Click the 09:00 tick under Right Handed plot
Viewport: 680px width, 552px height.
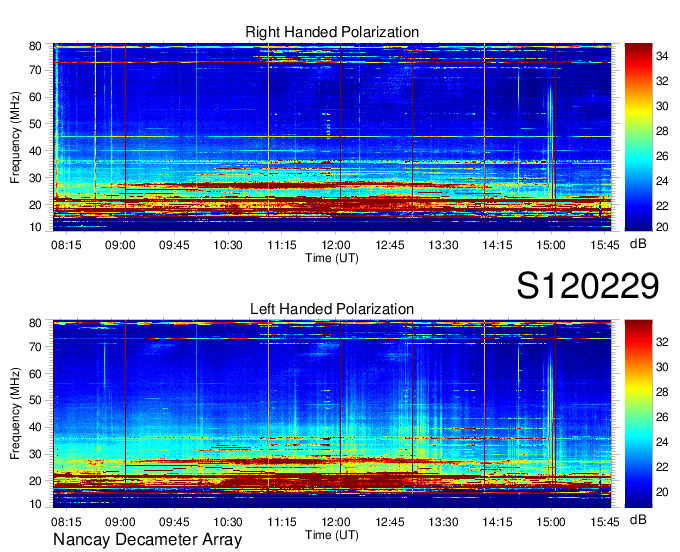pyautogui.click(x=120, y=245)
